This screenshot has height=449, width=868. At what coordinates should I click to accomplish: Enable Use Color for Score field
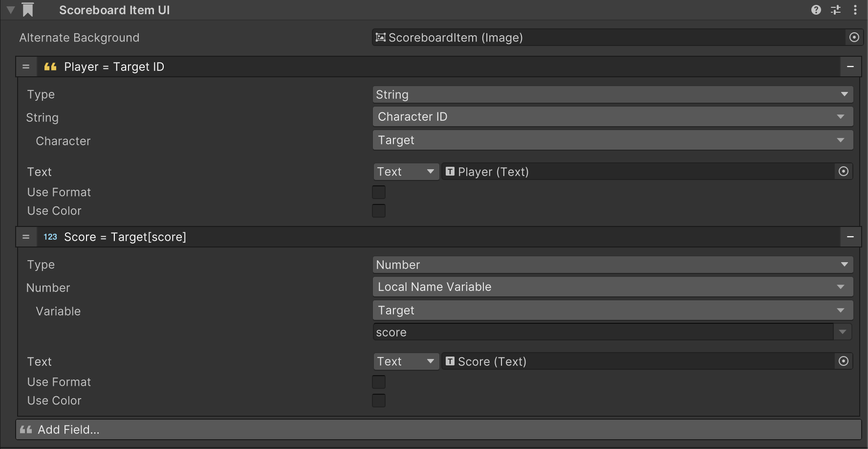pyautogui.click(x=379, y=401)
